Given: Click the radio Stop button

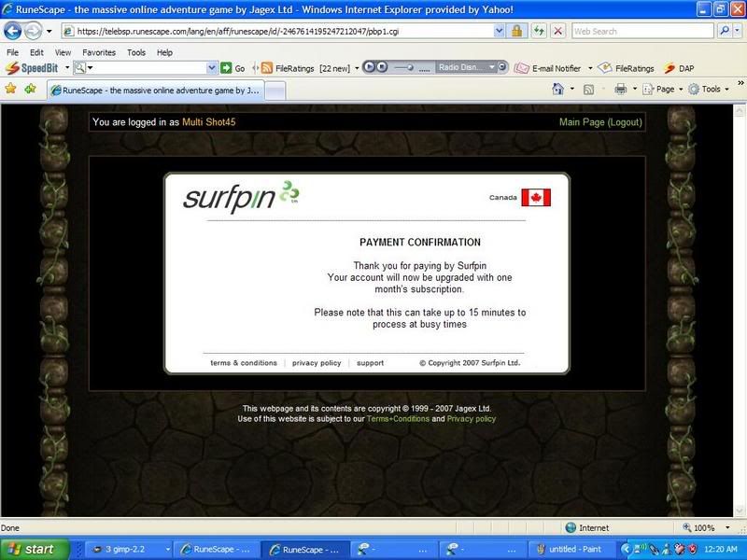Looking at the screenshot, I should (382, 67).
